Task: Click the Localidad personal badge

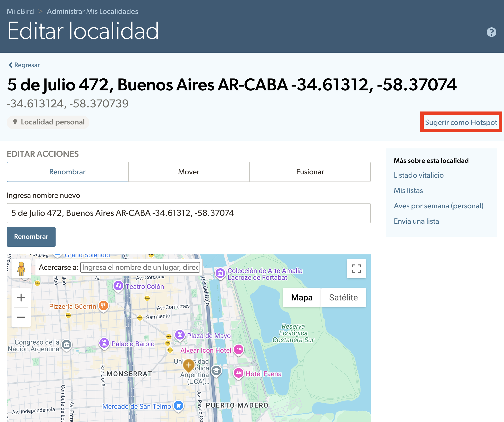Action: [x=48, y=122]
